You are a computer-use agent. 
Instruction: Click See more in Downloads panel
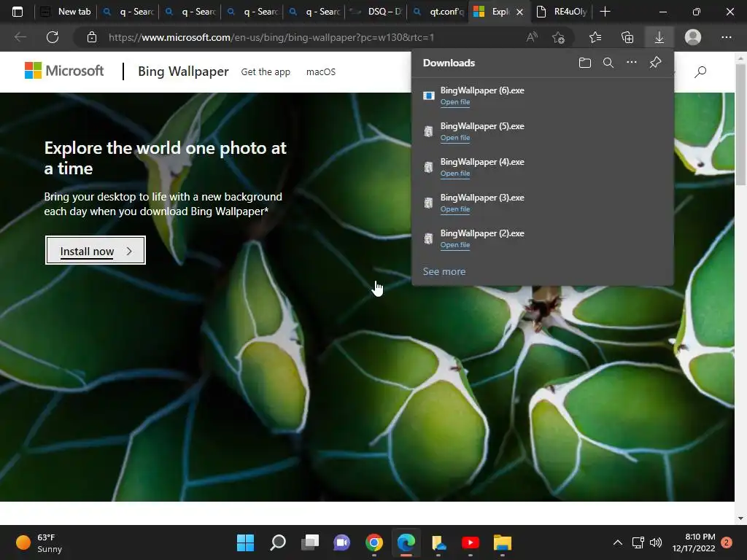coord(444,271)
